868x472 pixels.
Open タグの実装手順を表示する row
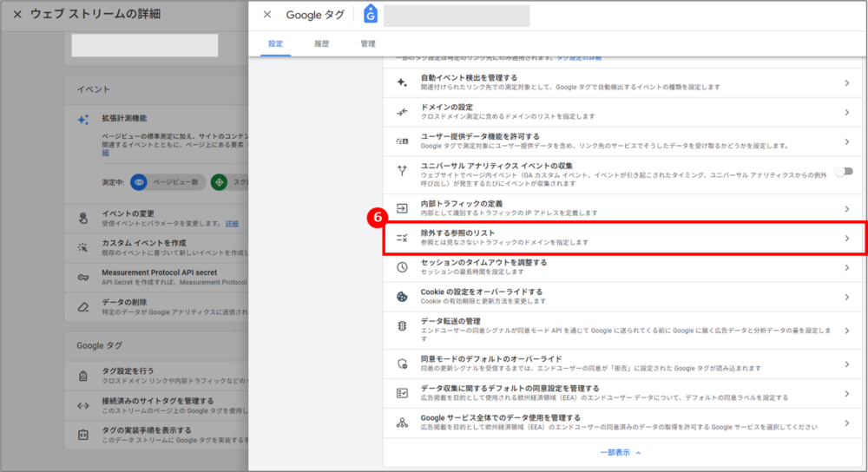pyautogui.click(x=156, y=435)
